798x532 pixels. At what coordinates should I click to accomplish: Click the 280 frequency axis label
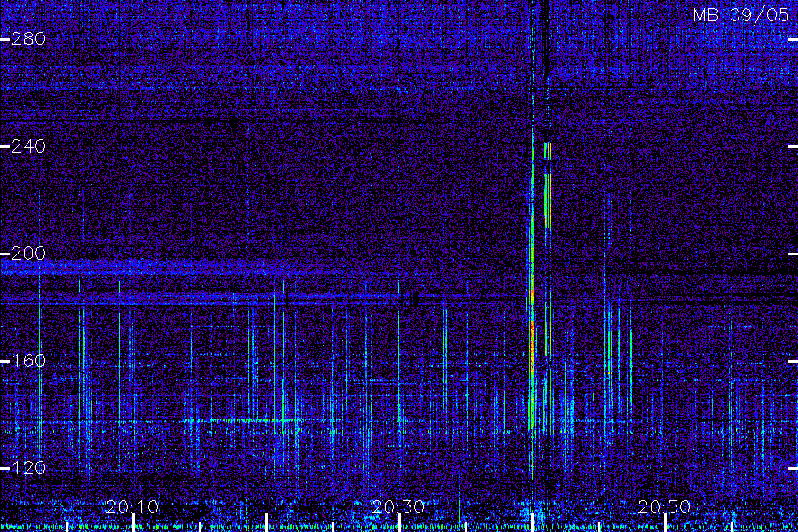click(x=28, y=39)
